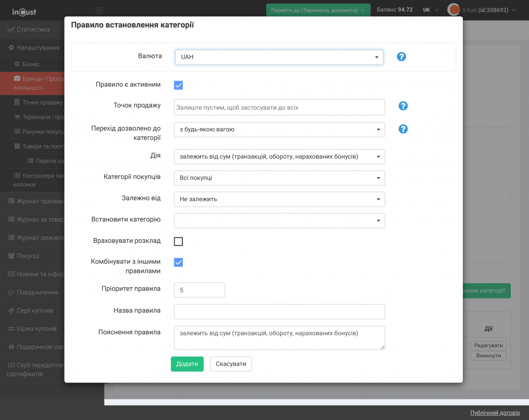The height and width of the screenshot is (420, 529).
Task: Click help icon next to currency field
Action: (401, 57)
